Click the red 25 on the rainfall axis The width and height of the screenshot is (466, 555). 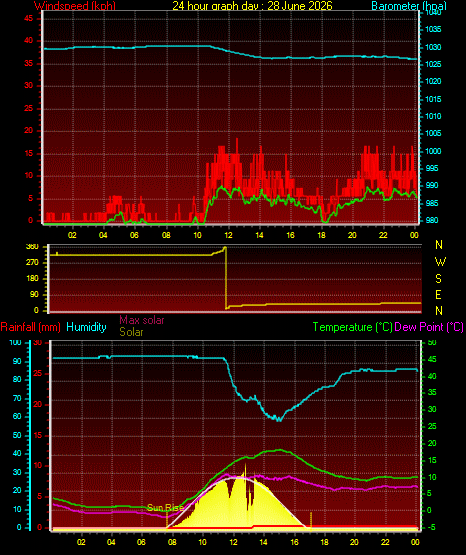38,373
